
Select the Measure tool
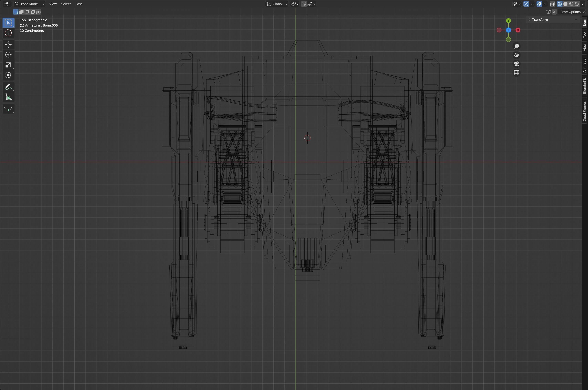tap(8, 97)
